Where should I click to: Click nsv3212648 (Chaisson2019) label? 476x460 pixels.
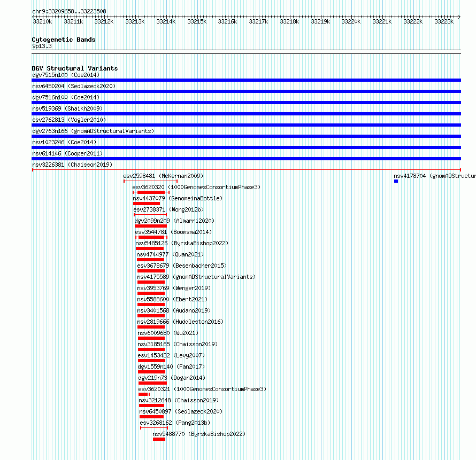pyautogui.click(x=179, y=400)
